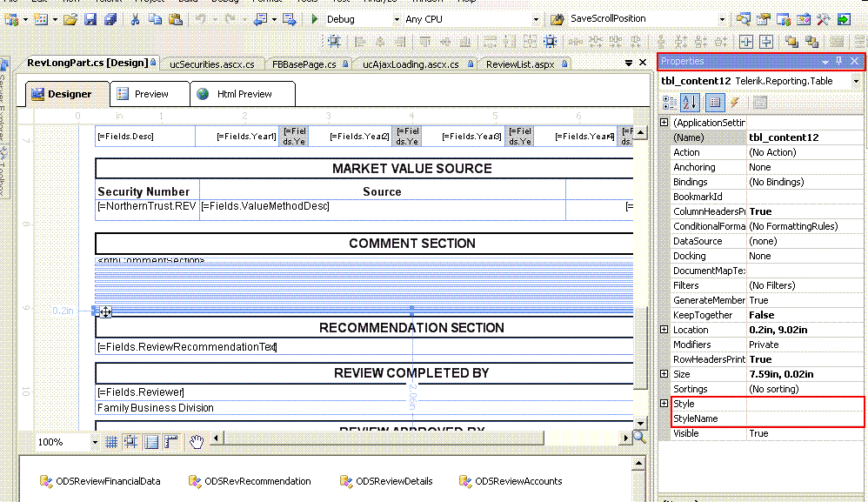Viewport: 868px width, 502px height.
Task: Click the Cut scissors icon
Action: (x=135, y=18)
